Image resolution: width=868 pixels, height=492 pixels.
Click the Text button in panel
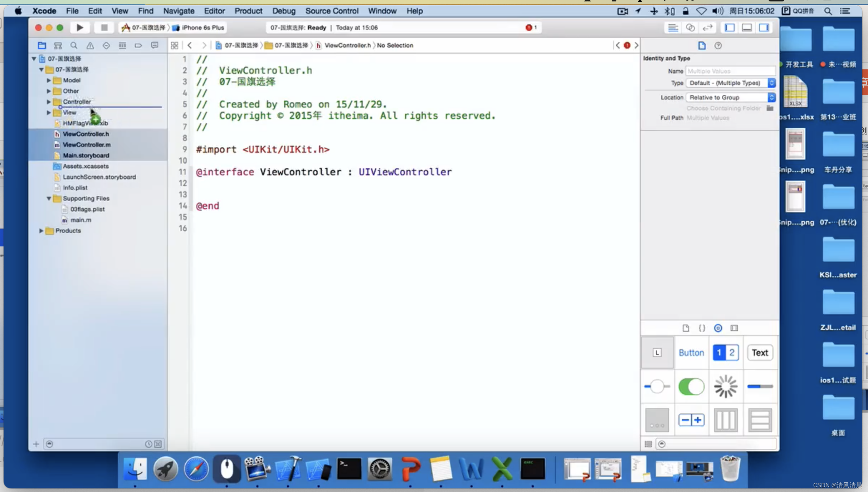760,352
